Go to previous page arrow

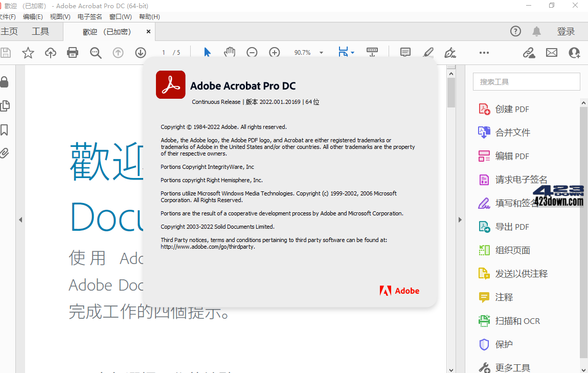pos(118,53)
